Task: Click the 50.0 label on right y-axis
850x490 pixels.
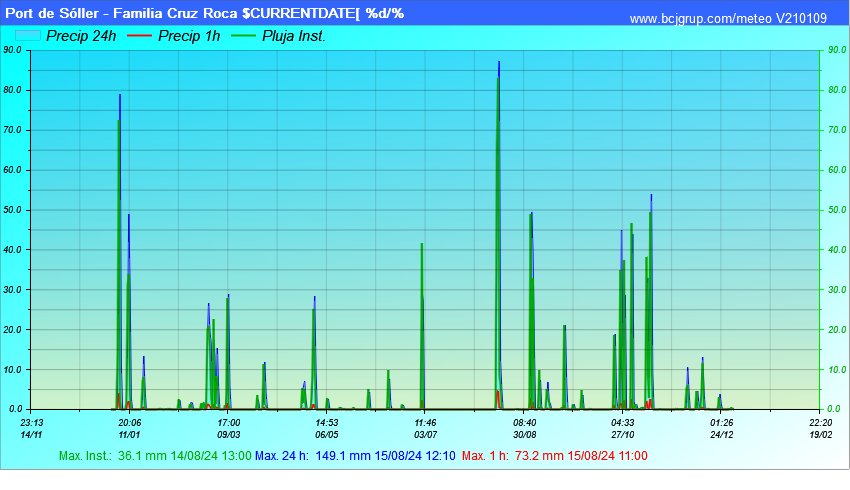Action: (x=836, y=210)
